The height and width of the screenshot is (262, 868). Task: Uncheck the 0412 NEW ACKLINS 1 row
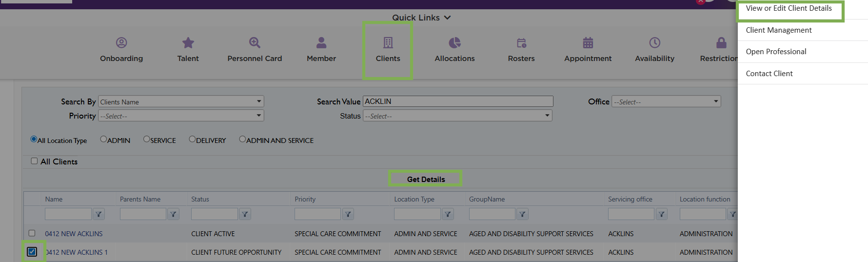click(32, 252)
